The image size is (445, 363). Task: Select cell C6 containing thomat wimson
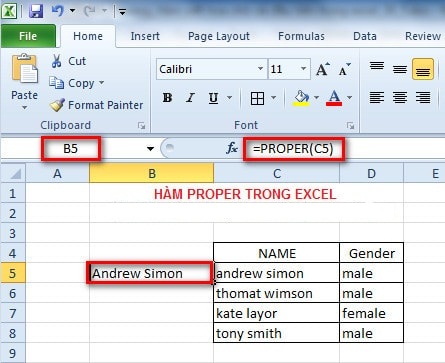[x=276, y=293]
